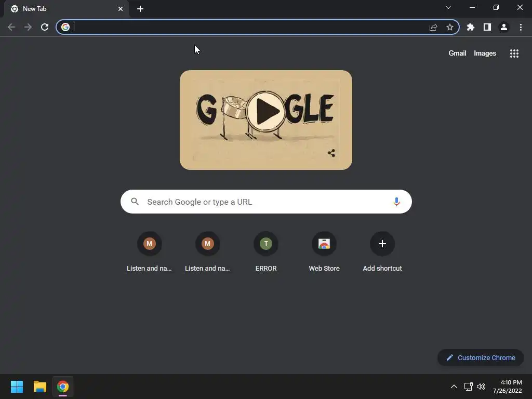Toggle the side panel icon
This screenshot has width=532, height=399.
(487, 27)
